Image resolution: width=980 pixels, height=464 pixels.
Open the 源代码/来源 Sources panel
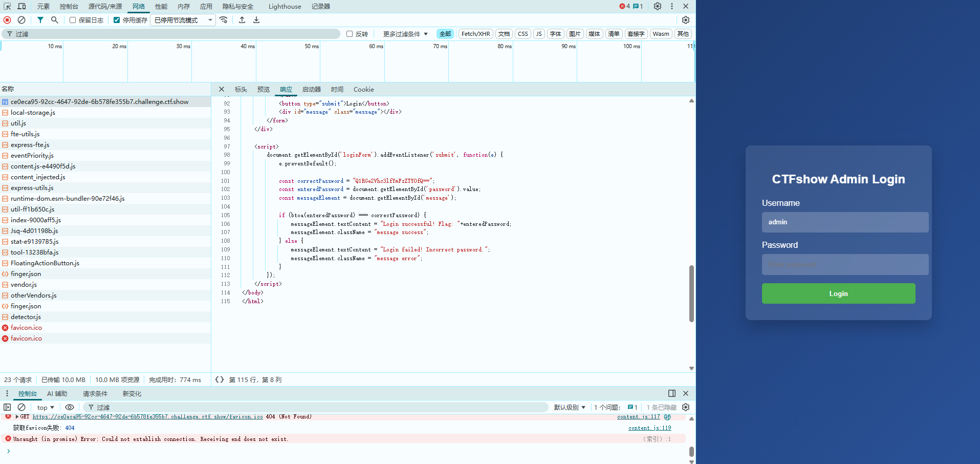[105, 6]
